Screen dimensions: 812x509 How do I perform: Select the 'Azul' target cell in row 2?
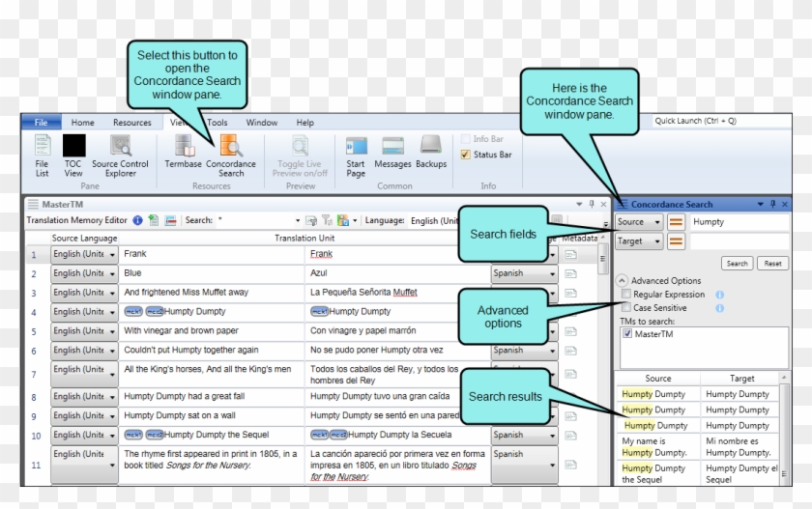397,273
